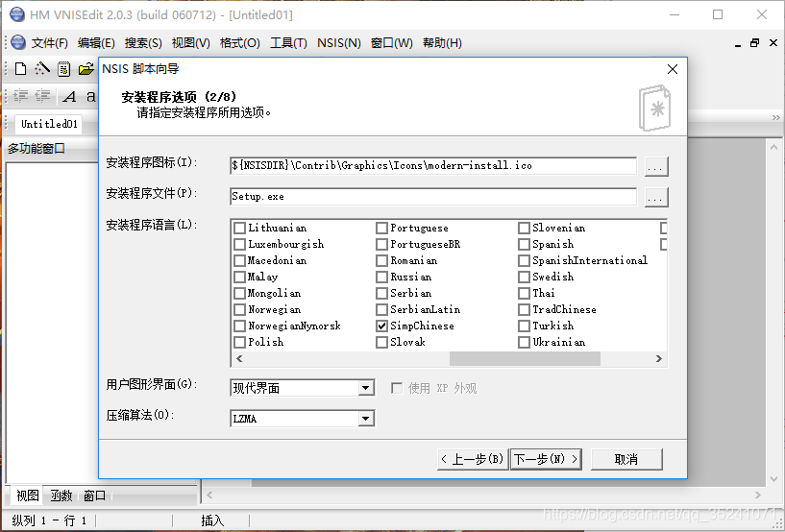Tick the Thai language checkbox
Viewport: 785px width, 532px height.
tap(525, 293)
